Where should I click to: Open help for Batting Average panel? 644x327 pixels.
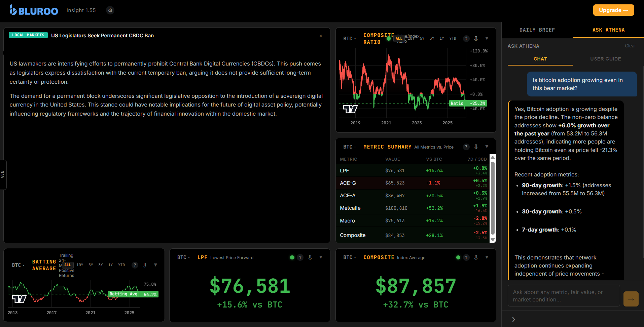coord(135,265)
